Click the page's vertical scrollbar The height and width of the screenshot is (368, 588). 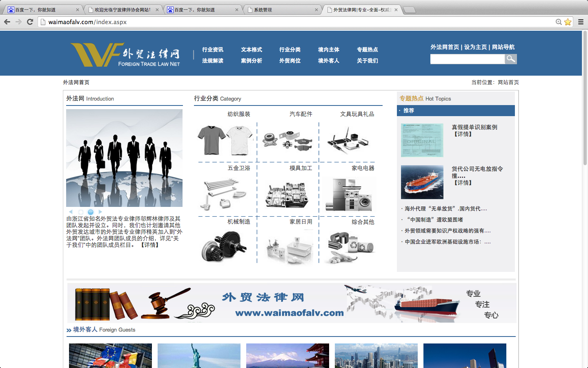coord(585,98)
